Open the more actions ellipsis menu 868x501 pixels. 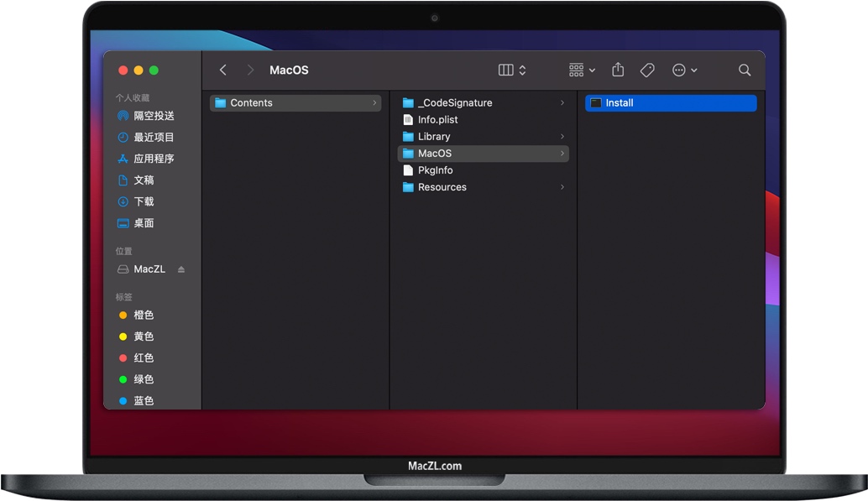pos(684,70)
